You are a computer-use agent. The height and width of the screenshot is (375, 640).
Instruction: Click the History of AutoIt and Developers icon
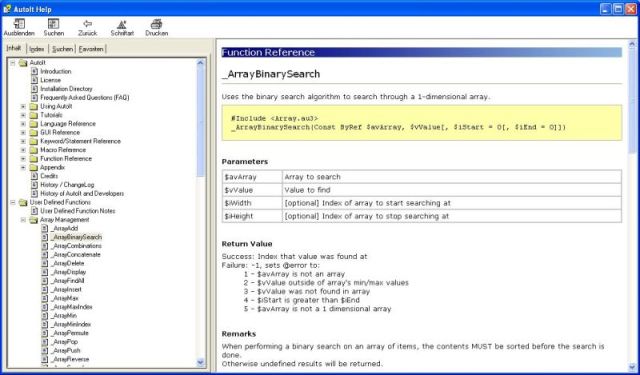click(x=34, y=193)
